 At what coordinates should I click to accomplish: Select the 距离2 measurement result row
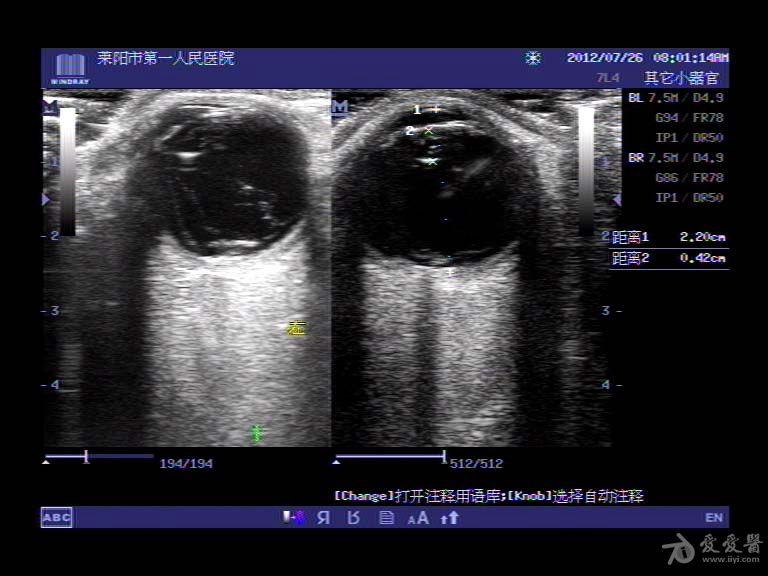(x=669, y=258)
